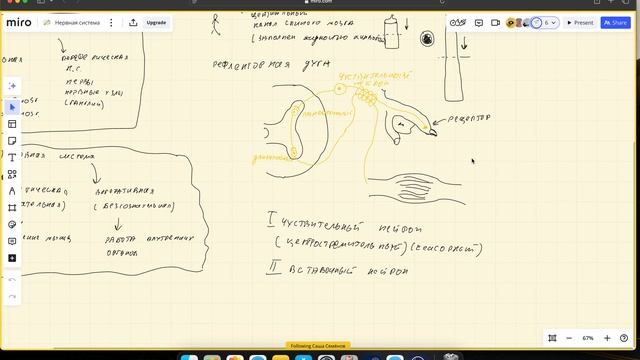The width and height of the screenshot is (640, 360).
Task: Click handwritten label РЕЦЕПТОР
Action: (469, 119)
